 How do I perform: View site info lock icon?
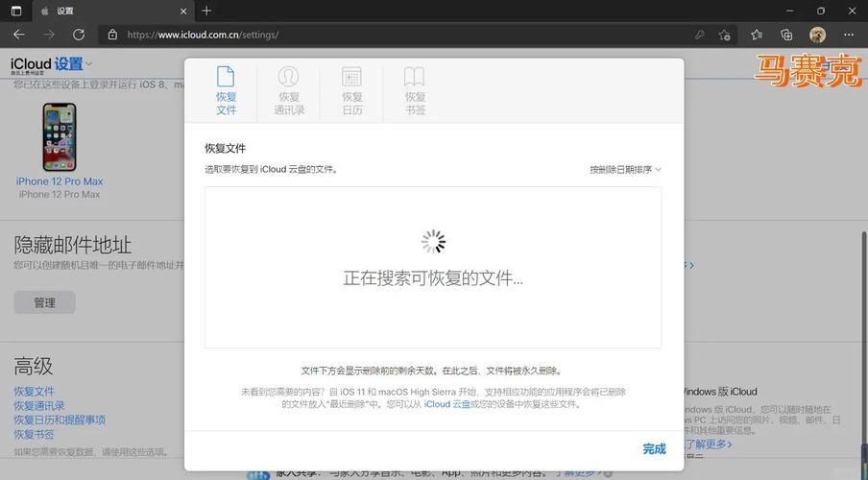pyautogui.click(x=113, y=35)
